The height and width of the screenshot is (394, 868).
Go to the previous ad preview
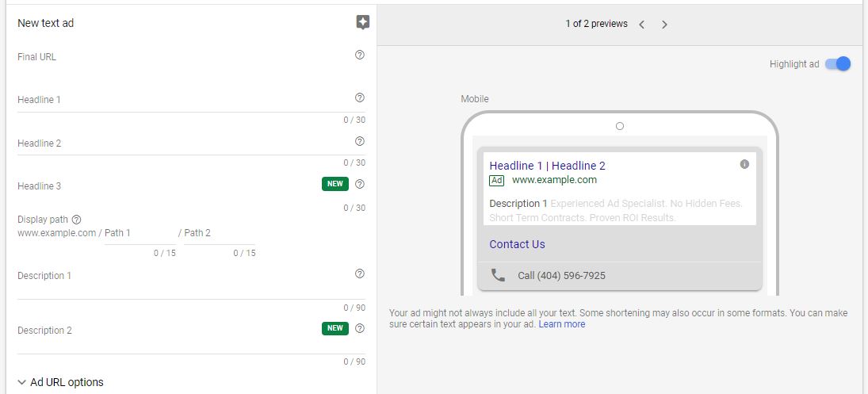click(641, 25)
